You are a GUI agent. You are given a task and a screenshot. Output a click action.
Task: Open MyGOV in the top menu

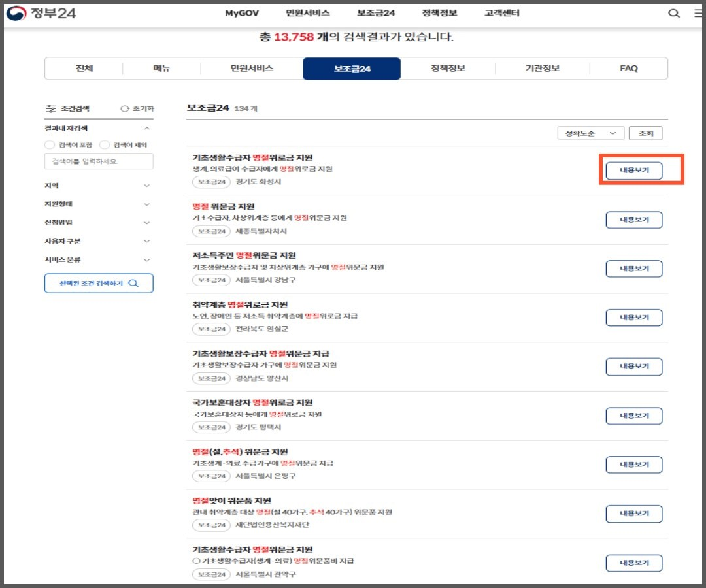pyautogui.click(x=242, y=13)
